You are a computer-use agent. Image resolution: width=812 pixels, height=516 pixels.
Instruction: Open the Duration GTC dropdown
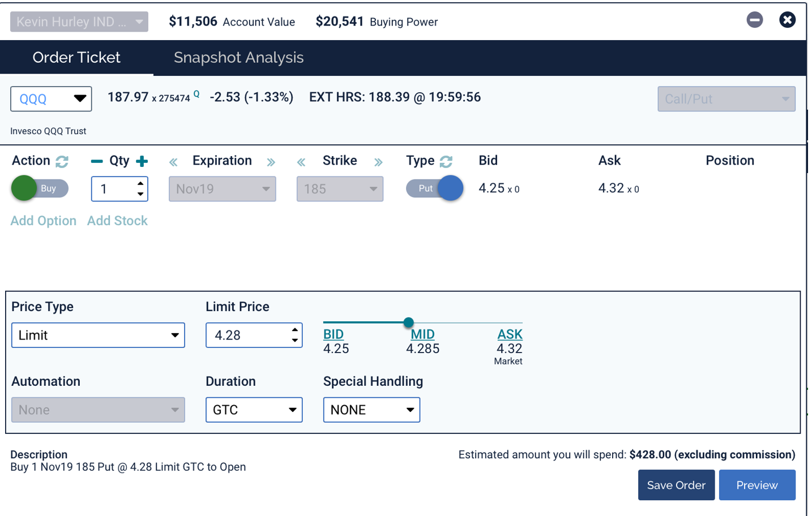tap(254, 410)
